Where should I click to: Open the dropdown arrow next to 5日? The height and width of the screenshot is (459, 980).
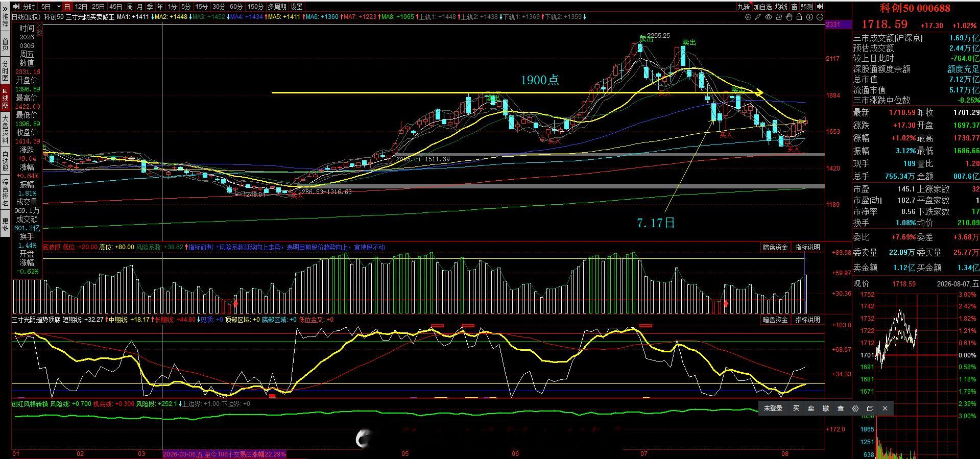59,7
